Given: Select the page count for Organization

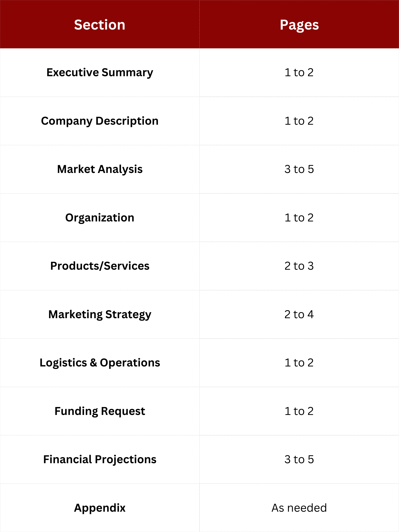Looking at the screenshot, I should [x=299, y=218].
